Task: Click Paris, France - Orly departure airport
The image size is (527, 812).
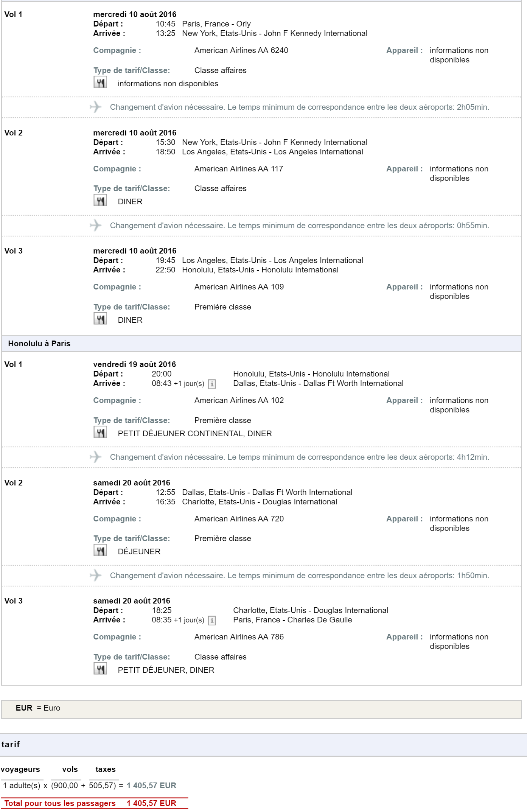Action: click(x=216, y=24)
